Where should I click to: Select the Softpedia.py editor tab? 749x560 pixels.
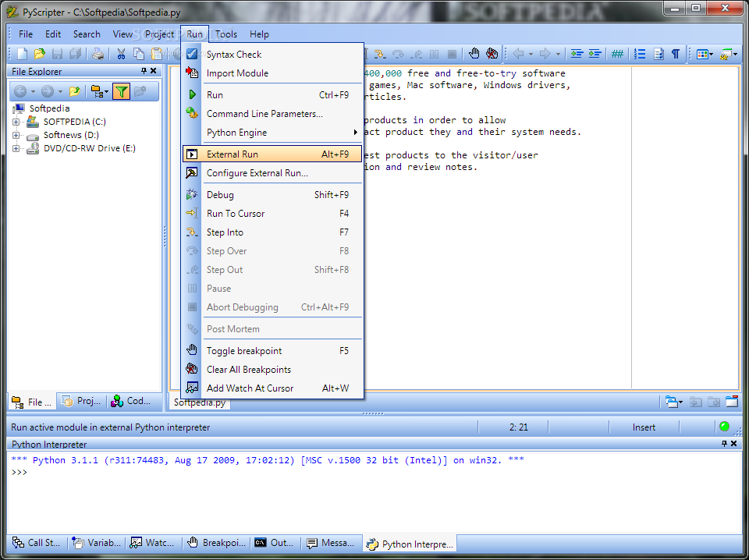(x=200, y=402)
